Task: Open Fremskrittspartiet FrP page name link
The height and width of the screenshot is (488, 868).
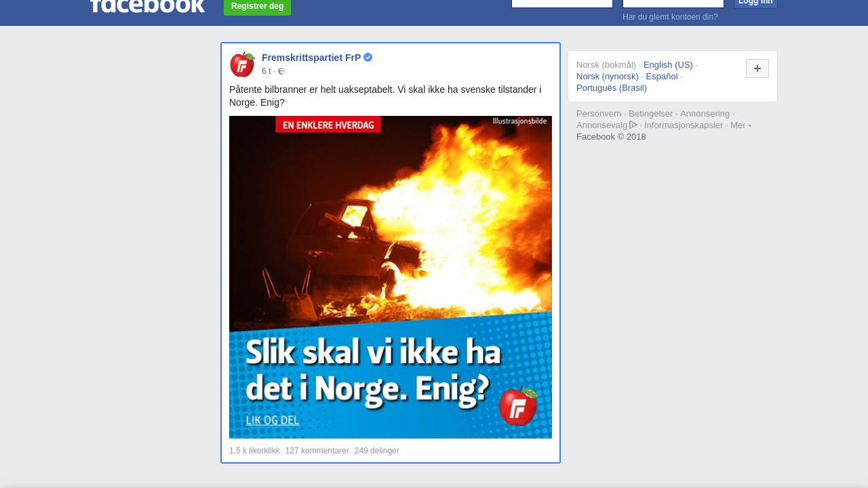Action: tap(311, 58)
